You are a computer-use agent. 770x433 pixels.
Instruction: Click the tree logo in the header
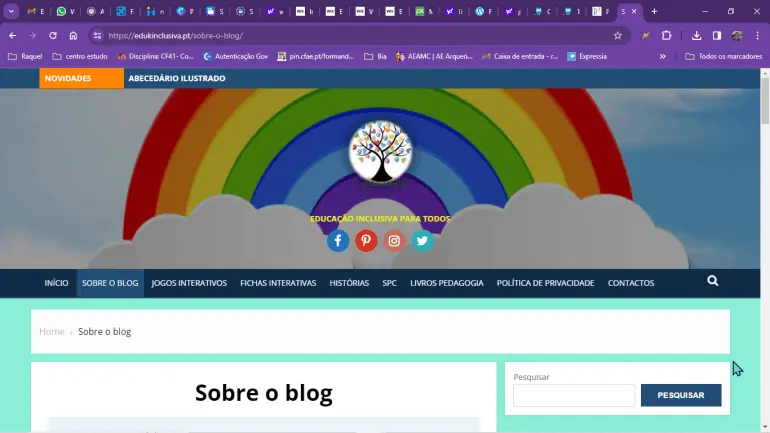tap(381, 152)
